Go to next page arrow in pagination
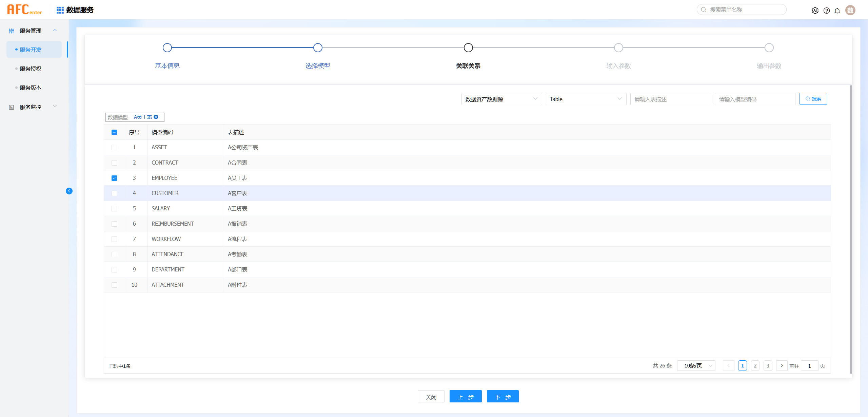Screen dimensions: 868x417 782,365
